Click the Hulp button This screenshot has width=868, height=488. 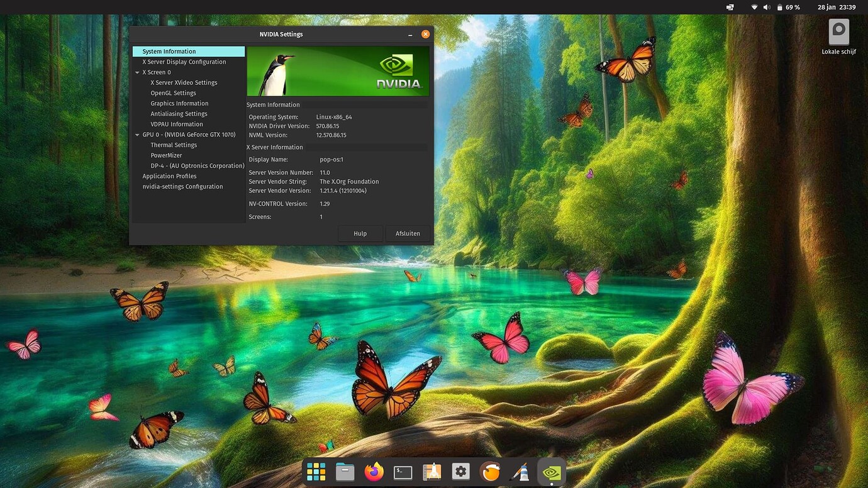pos(360,233)
